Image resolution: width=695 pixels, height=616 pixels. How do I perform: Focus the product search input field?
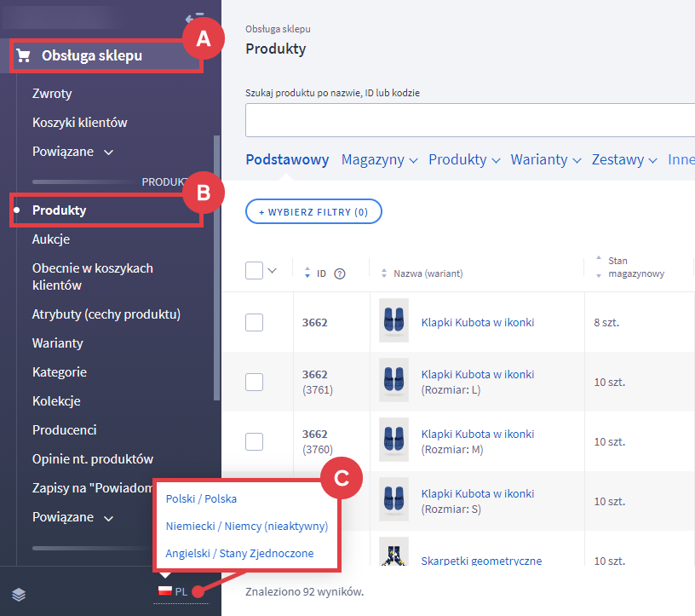(470, 120)
